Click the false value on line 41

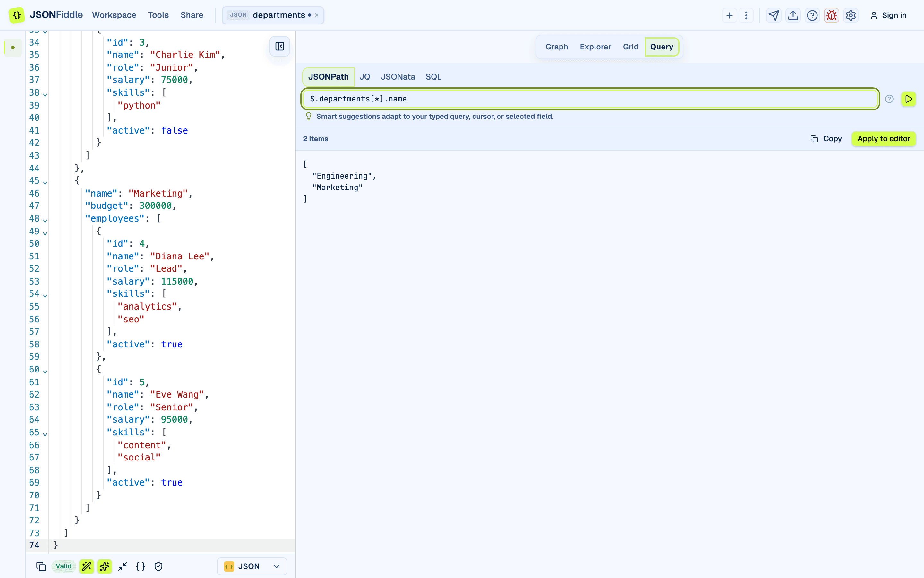click(x=175, y=130)
